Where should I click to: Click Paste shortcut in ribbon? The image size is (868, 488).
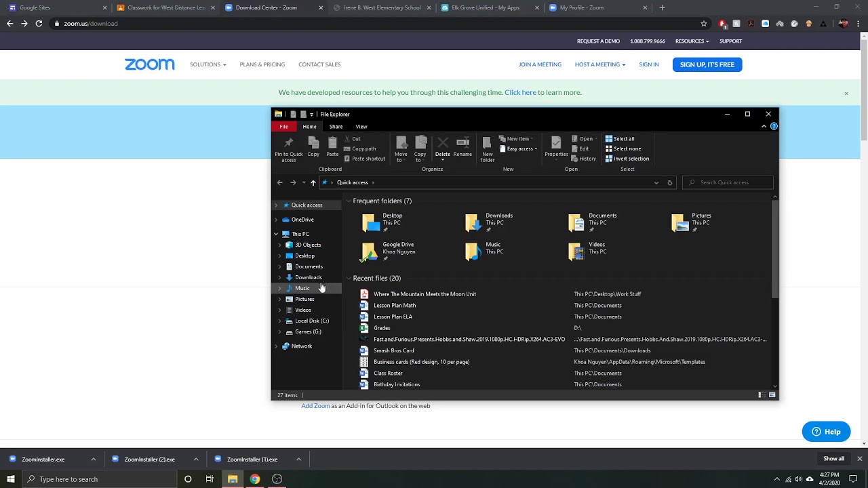364,159
